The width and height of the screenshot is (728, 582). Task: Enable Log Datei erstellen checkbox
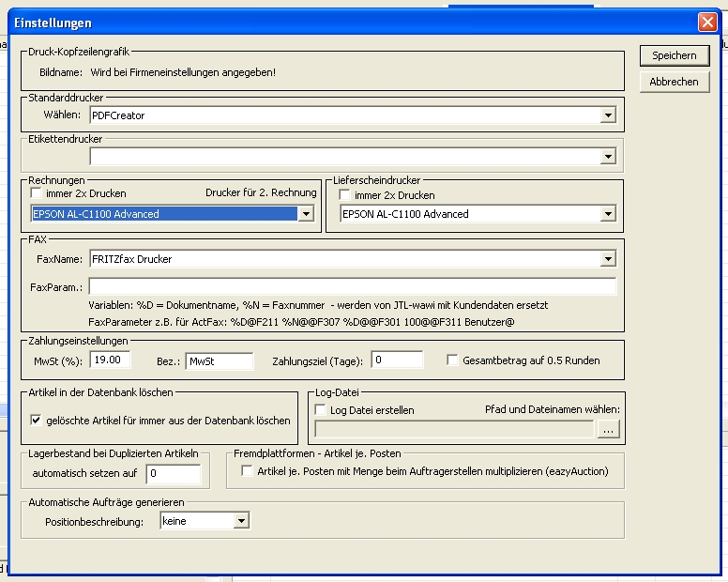click(x=321, y=410)
